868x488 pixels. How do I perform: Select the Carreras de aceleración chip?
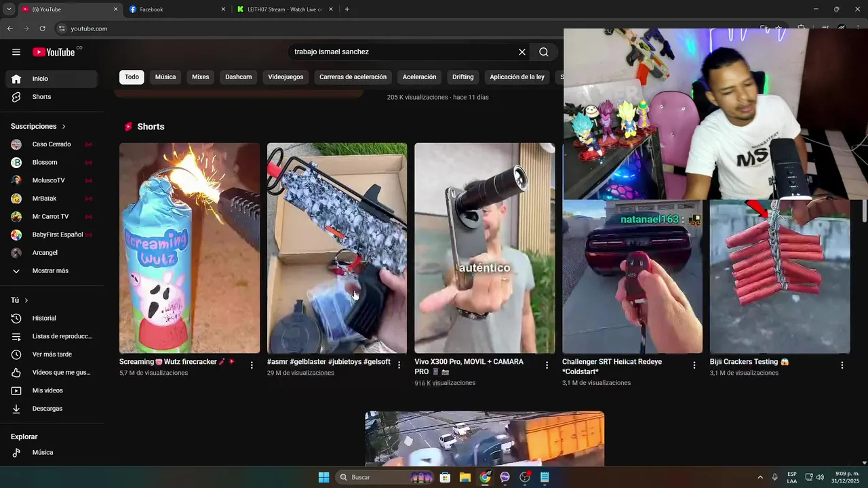[353, 77]
